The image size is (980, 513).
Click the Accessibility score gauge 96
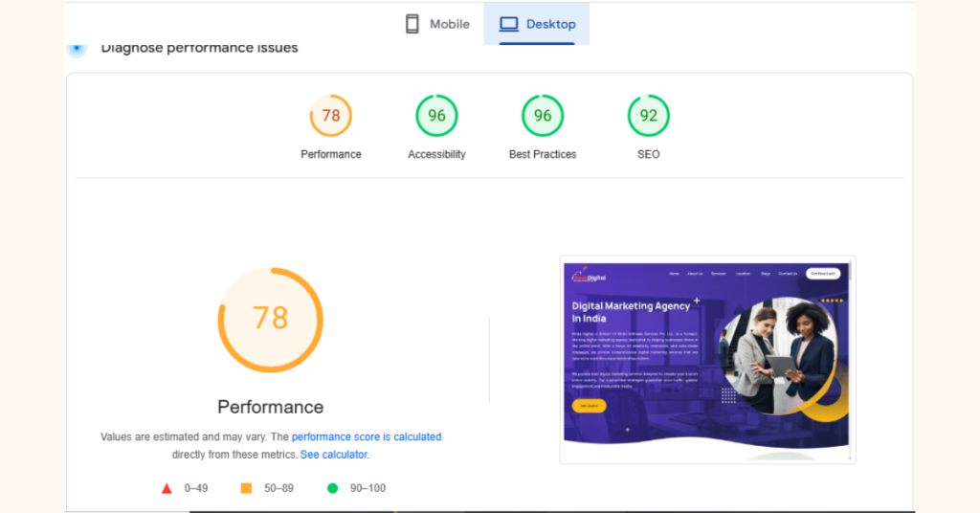click(436, 116)
